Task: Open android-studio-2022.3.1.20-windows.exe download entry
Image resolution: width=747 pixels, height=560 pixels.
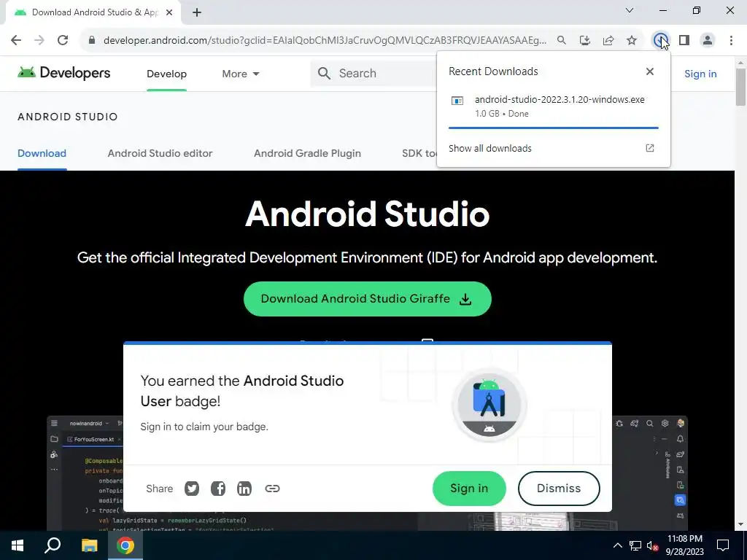Action: 554,106
